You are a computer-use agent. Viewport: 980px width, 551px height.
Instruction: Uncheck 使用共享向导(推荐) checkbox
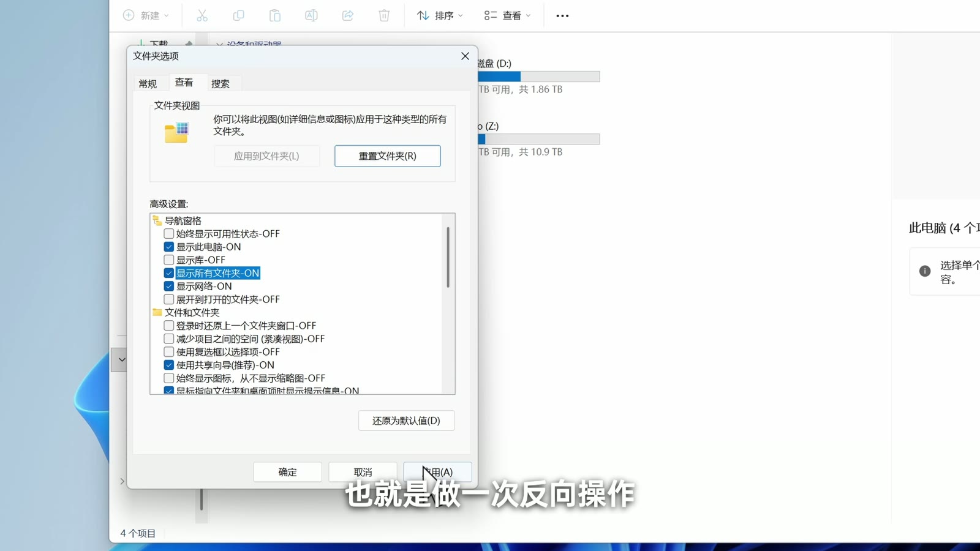[169, 365]
